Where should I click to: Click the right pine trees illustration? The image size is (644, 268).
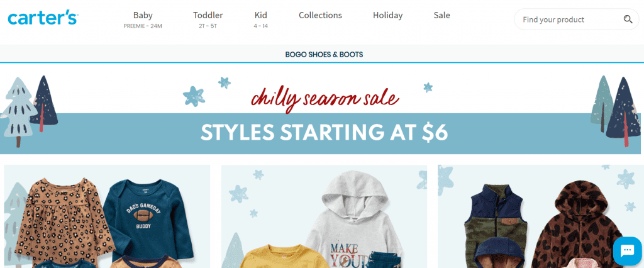[615, 109]
